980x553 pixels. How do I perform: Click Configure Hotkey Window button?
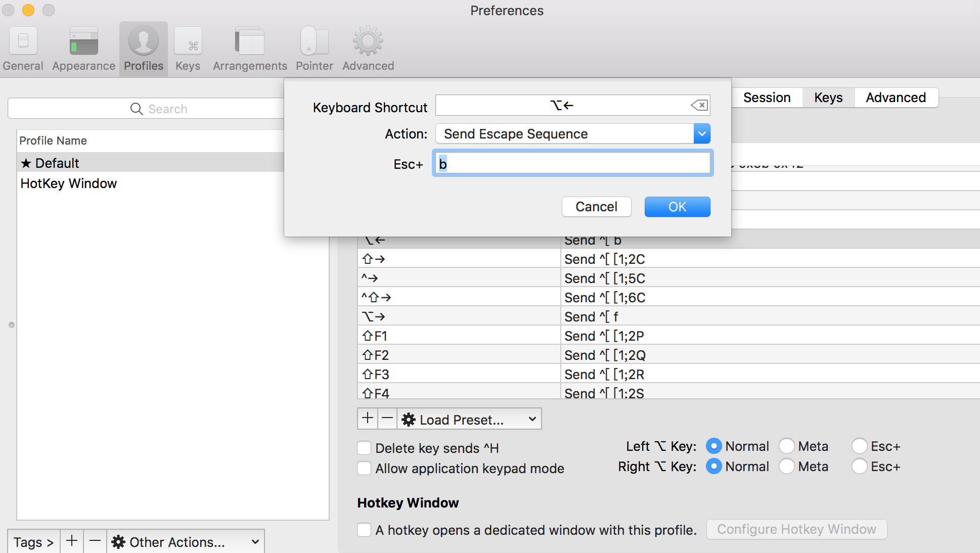coord(796,529)
